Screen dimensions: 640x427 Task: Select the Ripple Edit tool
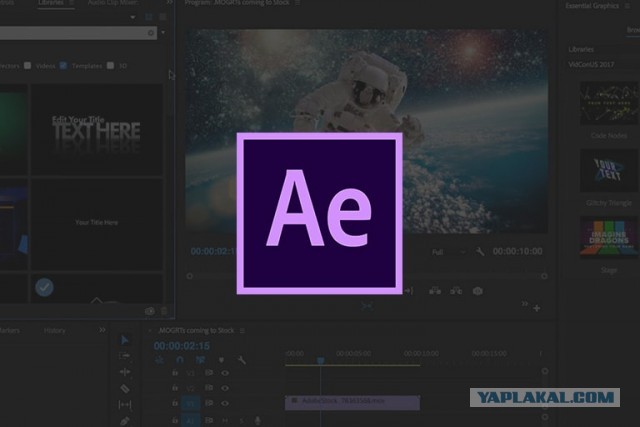coord(125,372)
